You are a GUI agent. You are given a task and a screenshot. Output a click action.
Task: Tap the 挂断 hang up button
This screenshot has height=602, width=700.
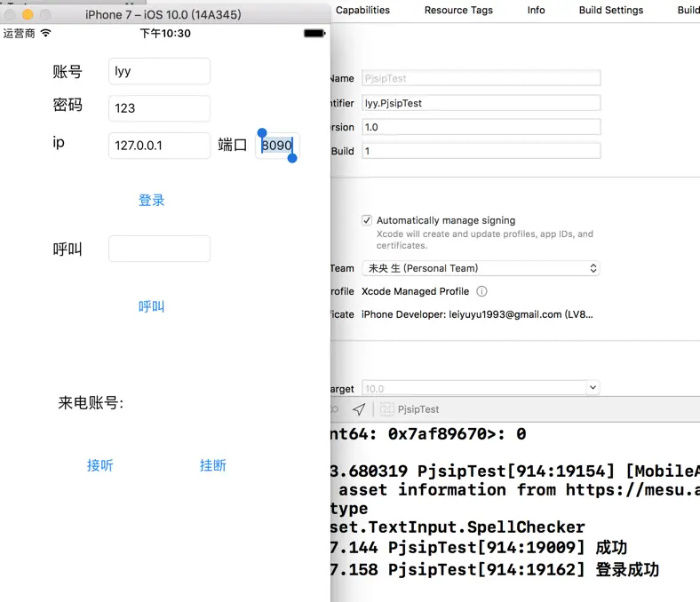point(213,465)
